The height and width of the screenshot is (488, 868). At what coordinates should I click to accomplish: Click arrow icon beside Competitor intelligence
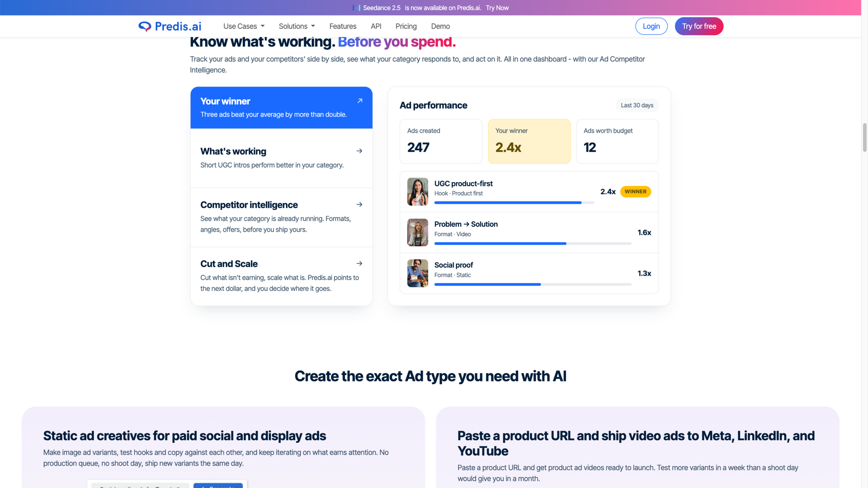tap(359, 205)
